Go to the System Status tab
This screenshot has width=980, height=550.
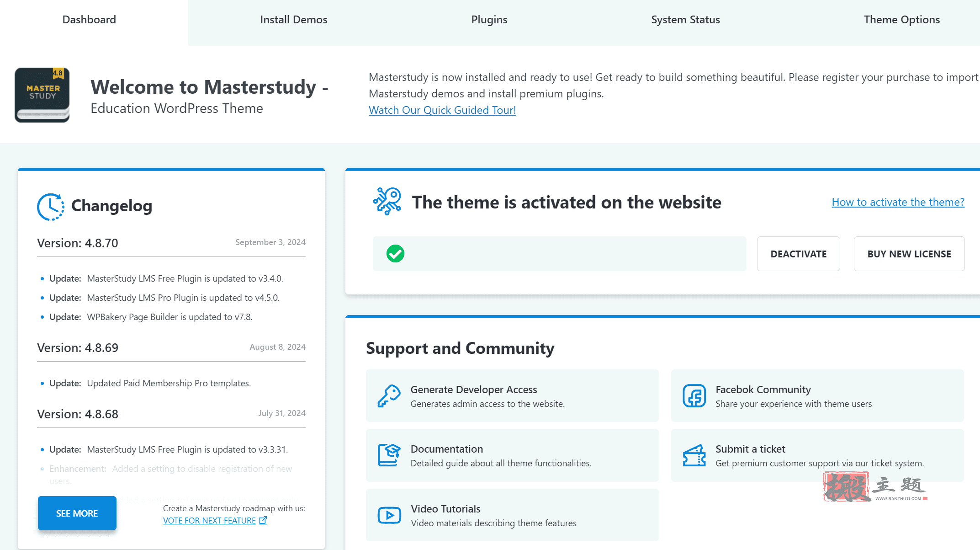685,20
